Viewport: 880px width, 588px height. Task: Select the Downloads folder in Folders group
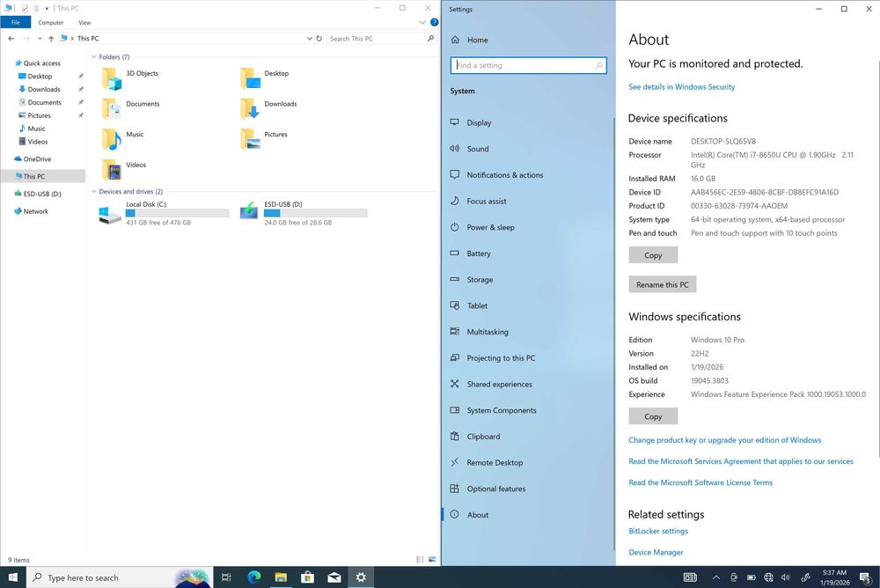[x=268, y=109]
